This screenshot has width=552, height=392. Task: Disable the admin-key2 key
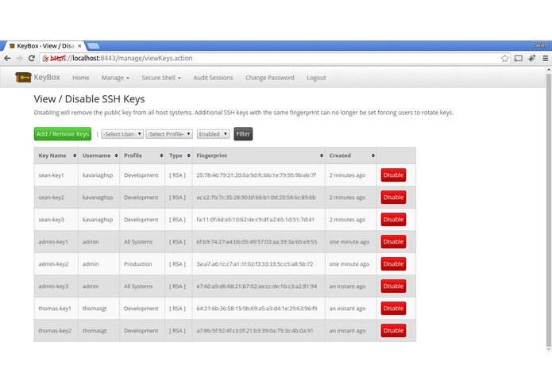pos(393,264)
